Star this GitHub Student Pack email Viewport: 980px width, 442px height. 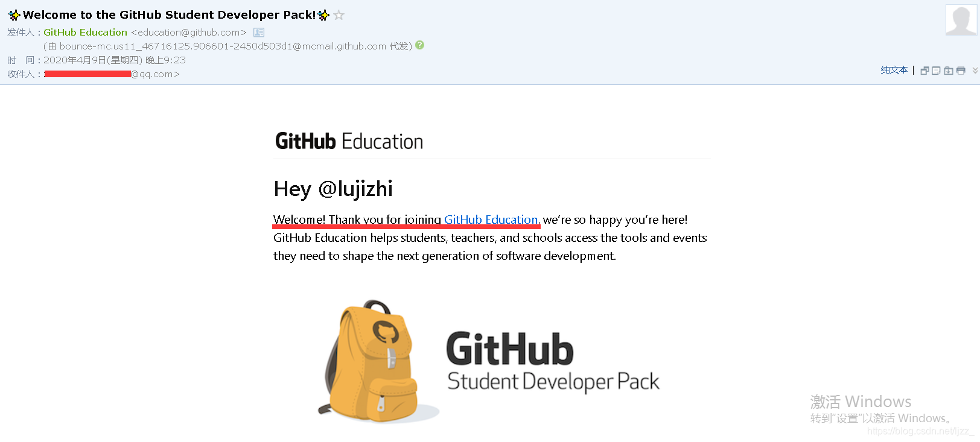pos(339,15)
